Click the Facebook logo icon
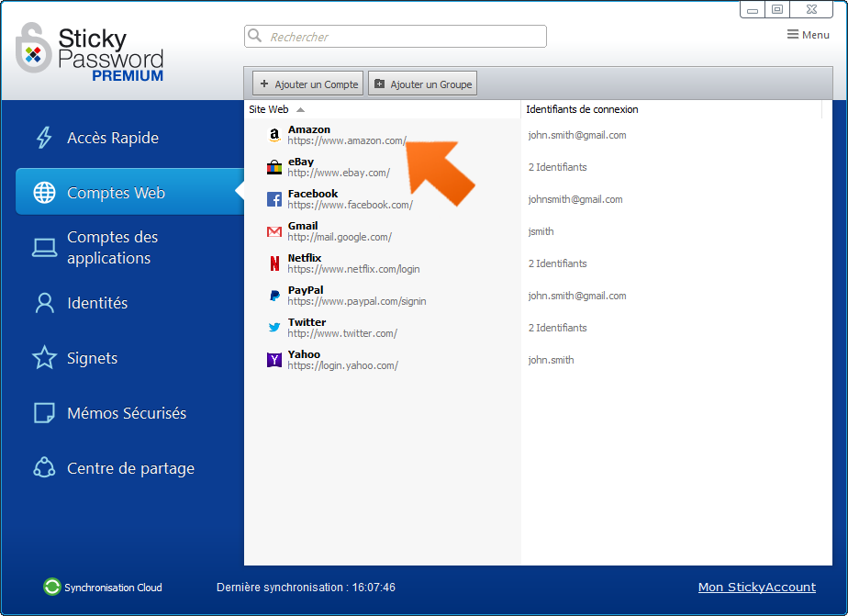 click(x=274, y=199)
